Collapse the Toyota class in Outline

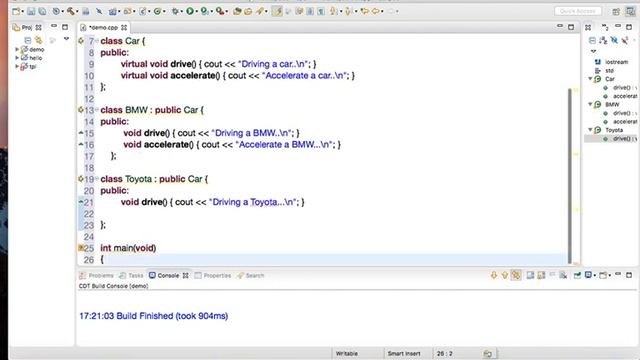[590, 129]
